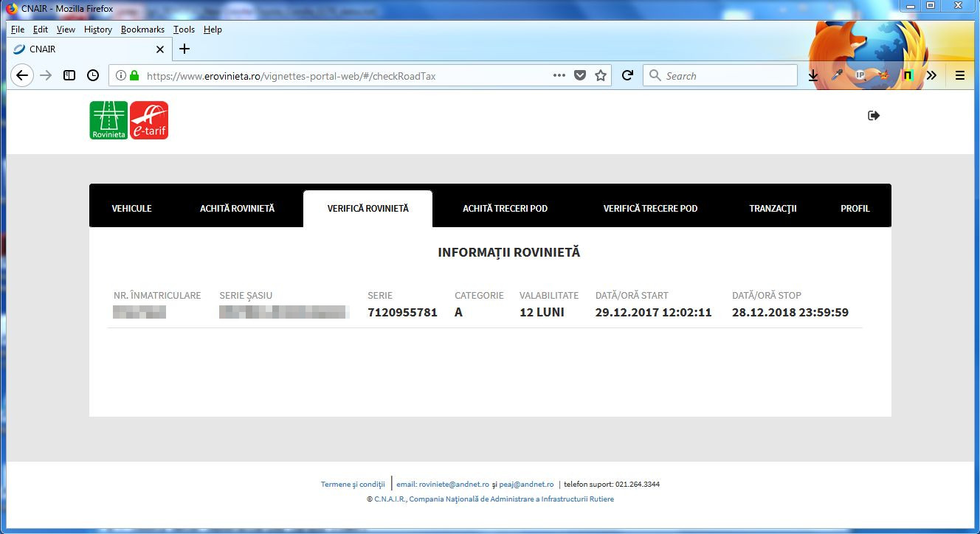The image size is (980, 534).
Task: Bookmark this page with the star icon
Action: (601, 75)
